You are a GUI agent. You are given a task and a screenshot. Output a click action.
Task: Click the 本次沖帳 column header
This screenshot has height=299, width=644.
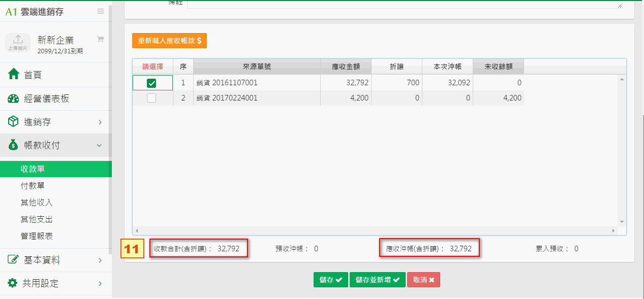click(447, 67)
